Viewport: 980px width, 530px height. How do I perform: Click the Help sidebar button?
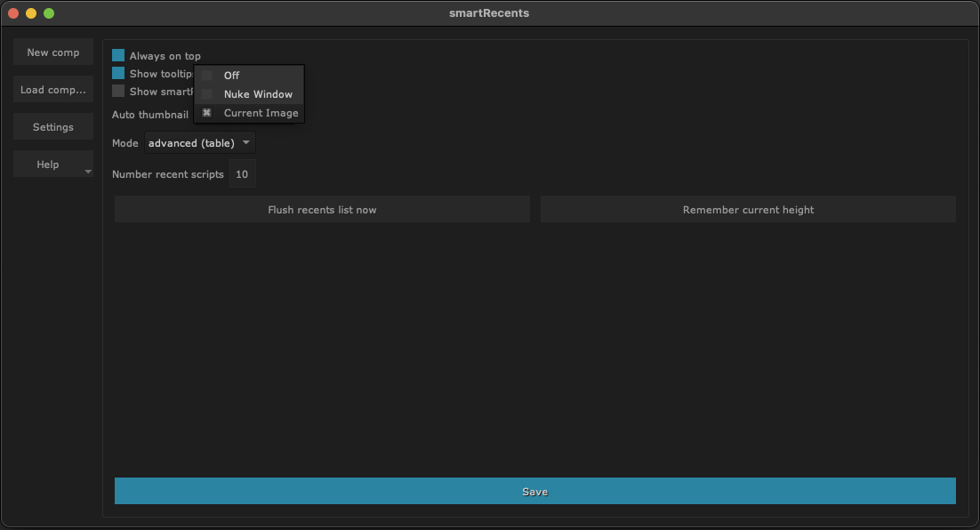[48, 165]
